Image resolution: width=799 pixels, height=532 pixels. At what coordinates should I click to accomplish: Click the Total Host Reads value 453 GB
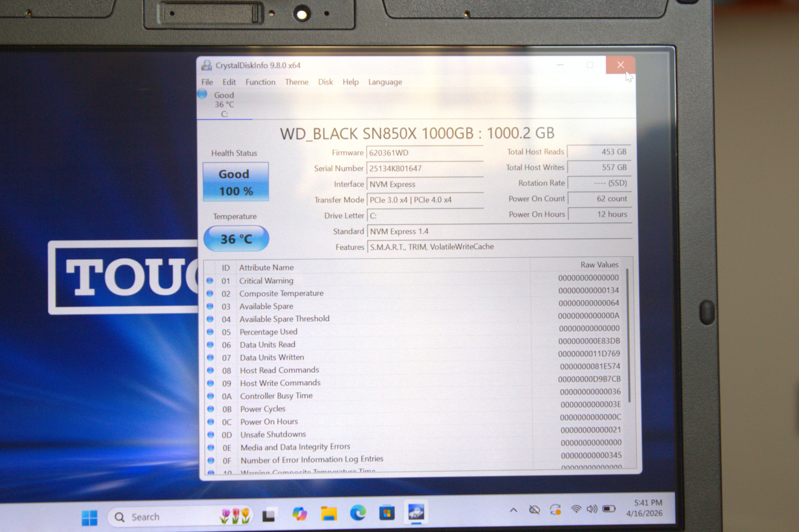599,151
